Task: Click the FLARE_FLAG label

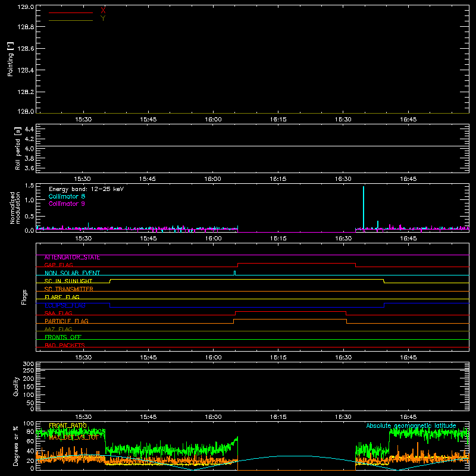Action: (62, 297)
